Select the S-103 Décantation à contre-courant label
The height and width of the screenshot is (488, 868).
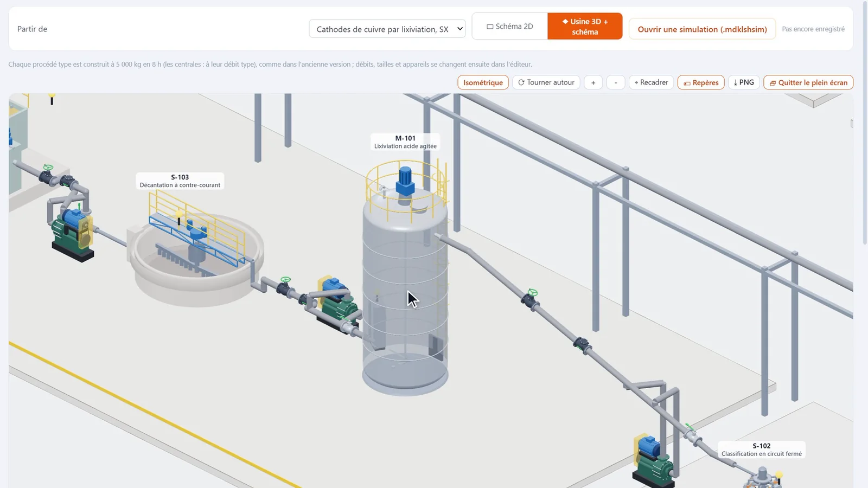pos(180,181)
